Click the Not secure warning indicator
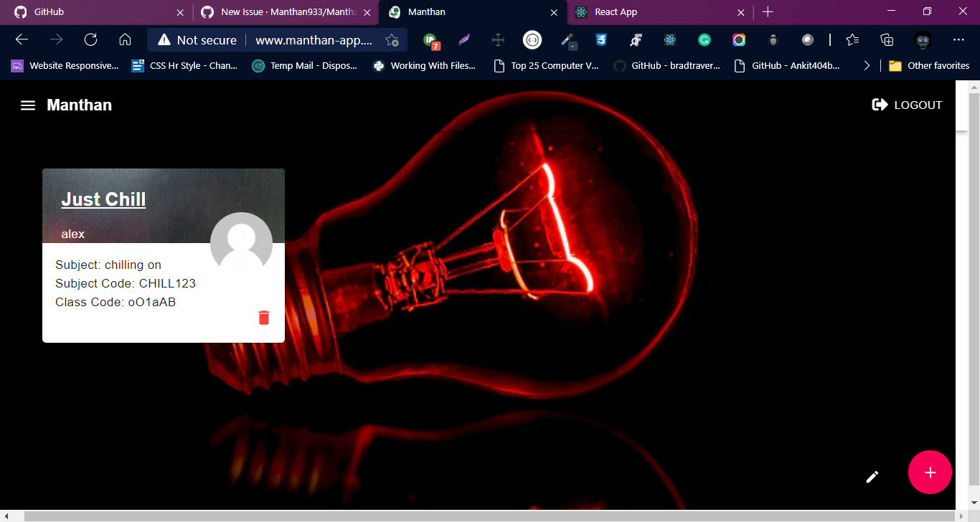Image resolution: width=980 pixels, height=522 pixels. pyautogui.click(x=197, y=40)
